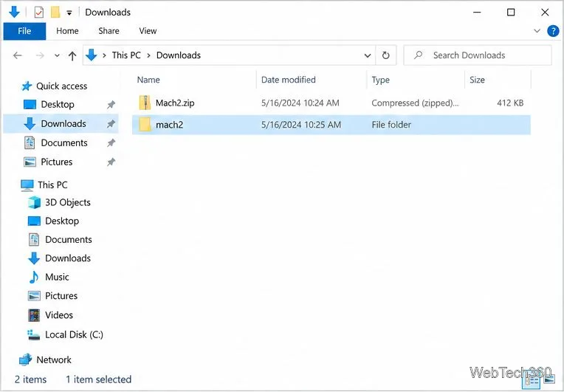Screen dimensions: 564x392
Task: Select the Mach2.zip file
Action: coord(331,103)
